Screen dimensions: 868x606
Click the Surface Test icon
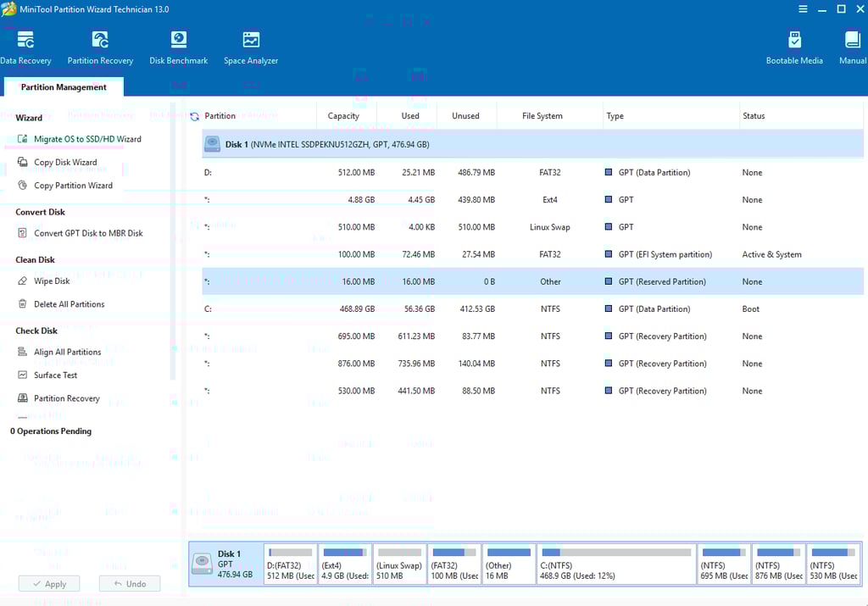click(x=22, y=375)
